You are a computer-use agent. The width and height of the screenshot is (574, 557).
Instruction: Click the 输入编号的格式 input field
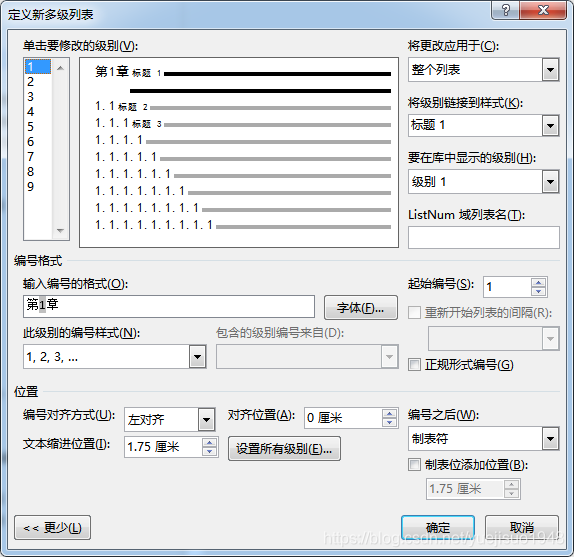click(169, 306)
